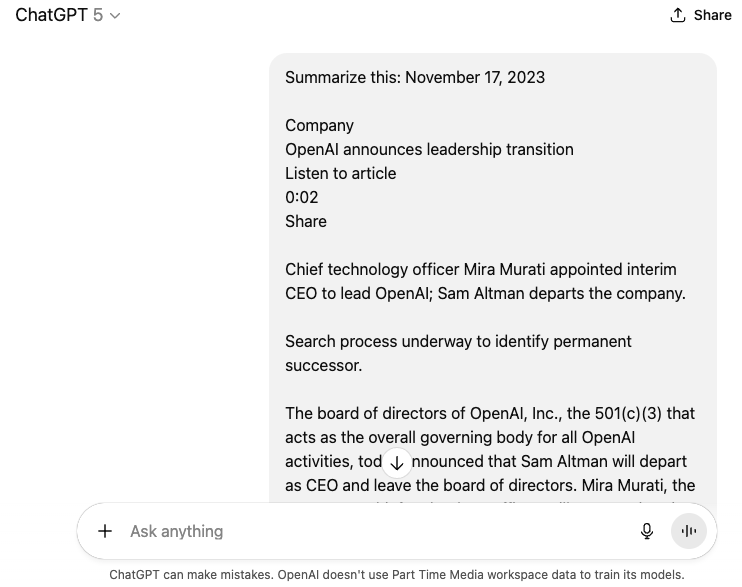Open the ChatGPT 5 model selector

pyautogui.click(x=60, y=15)
